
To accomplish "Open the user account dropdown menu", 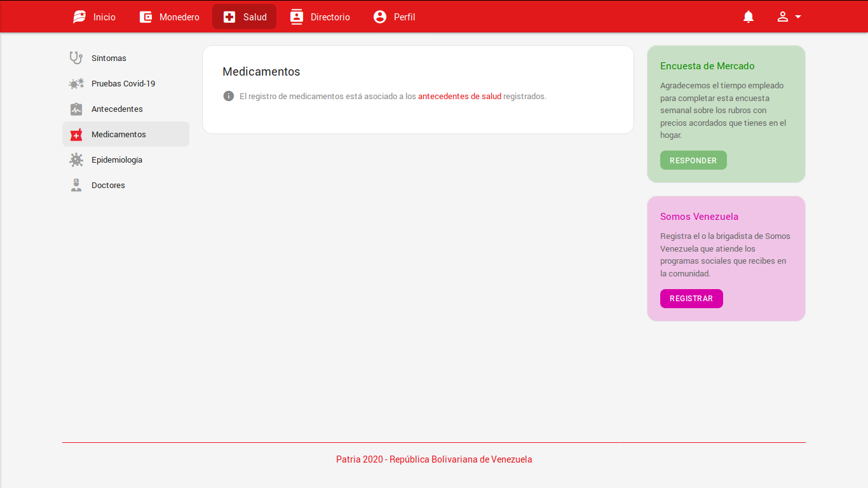I will (789, 17).
